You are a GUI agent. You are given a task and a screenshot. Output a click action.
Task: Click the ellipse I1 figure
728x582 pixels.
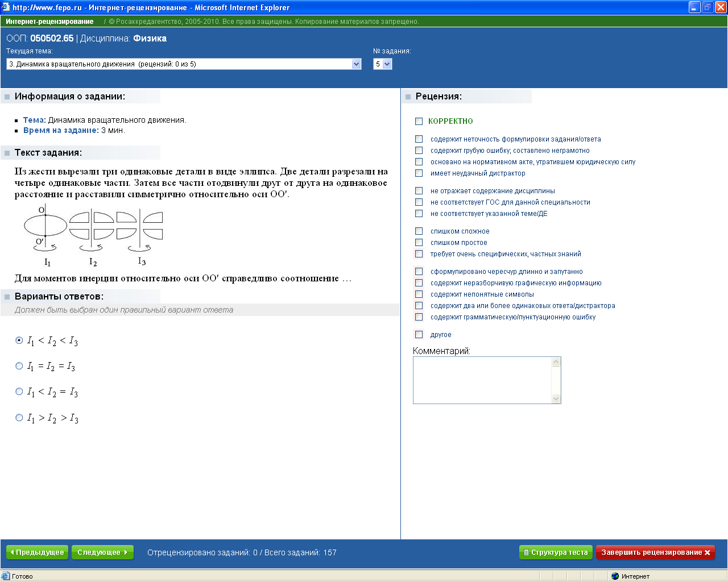click(45, 226)
